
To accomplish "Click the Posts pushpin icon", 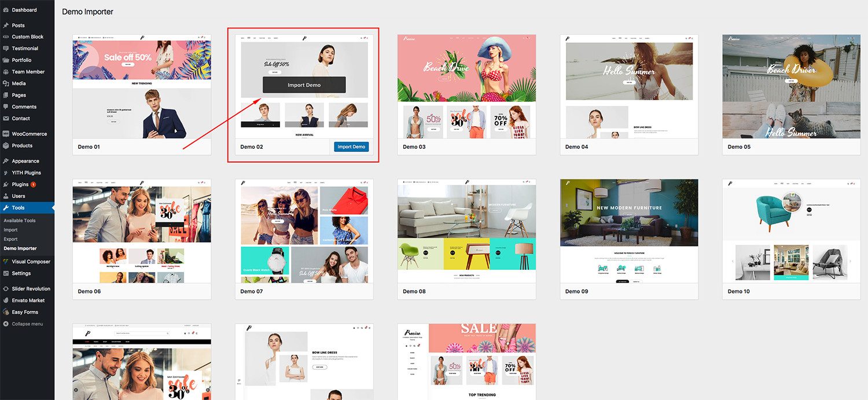I will [6, 25].
